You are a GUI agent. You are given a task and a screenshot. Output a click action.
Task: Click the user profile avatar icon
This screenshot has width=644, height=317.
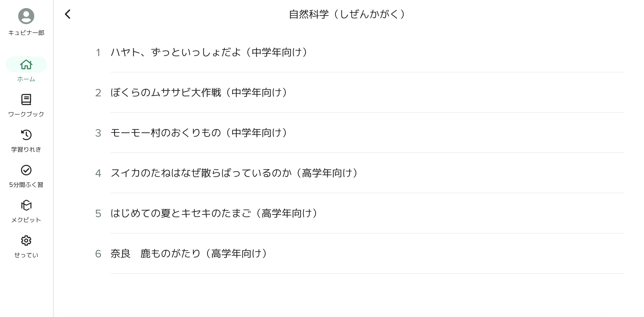point(26,16)
